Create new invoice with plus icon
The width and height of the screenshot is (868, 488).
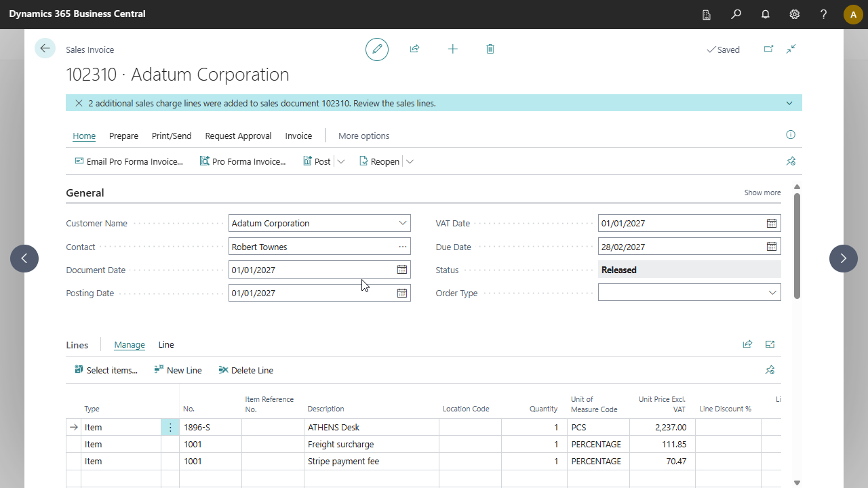(452, 49)
